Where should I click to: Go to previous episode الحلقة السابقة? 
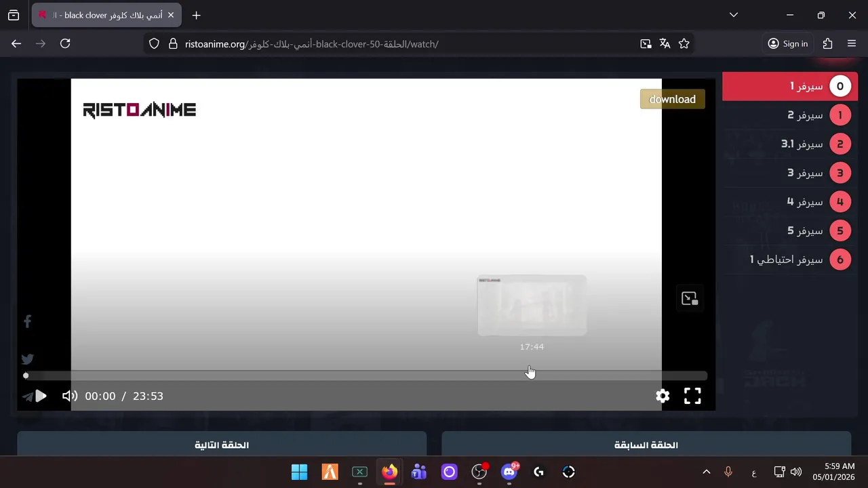(x=646, y=445)
